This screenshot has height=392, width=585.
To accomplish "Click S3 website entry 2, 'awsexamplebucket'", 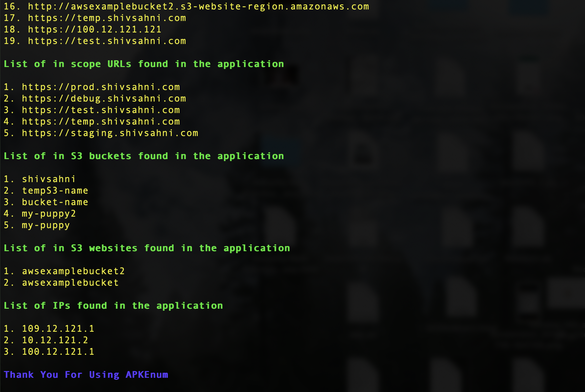I will coord(70,283).
